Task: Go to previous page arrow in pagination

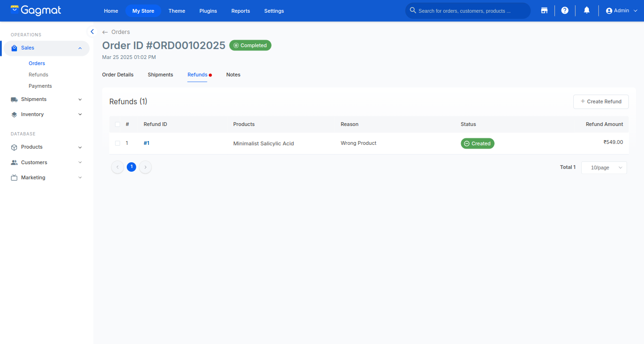Action: [x=117, y=167]
